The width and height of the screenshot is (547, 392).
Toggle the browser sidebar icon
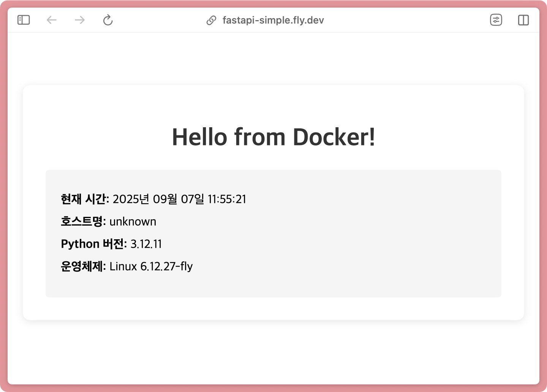pos(24,20)
